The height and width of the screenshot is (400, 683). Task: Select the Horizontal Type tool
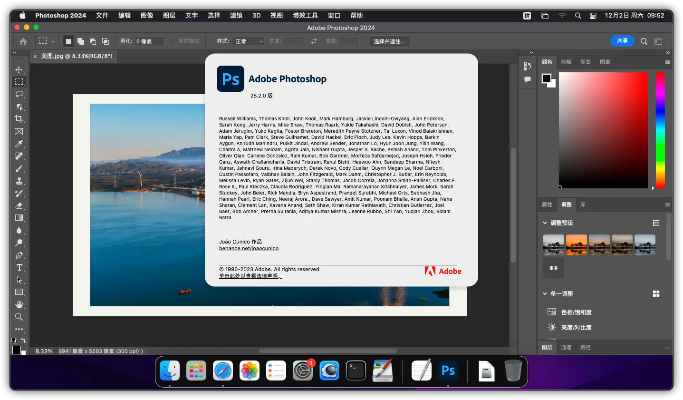19,267
